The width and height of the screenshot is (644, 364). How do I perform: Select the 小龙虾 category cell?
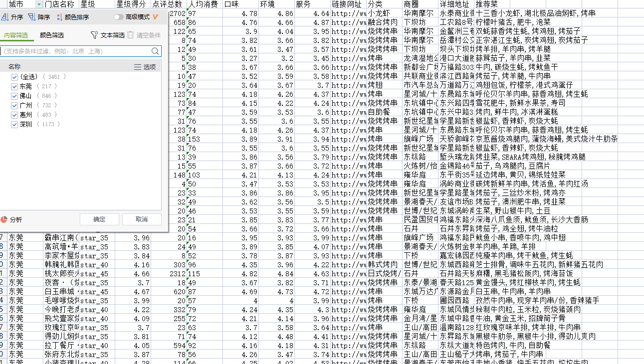coord(384,13)
